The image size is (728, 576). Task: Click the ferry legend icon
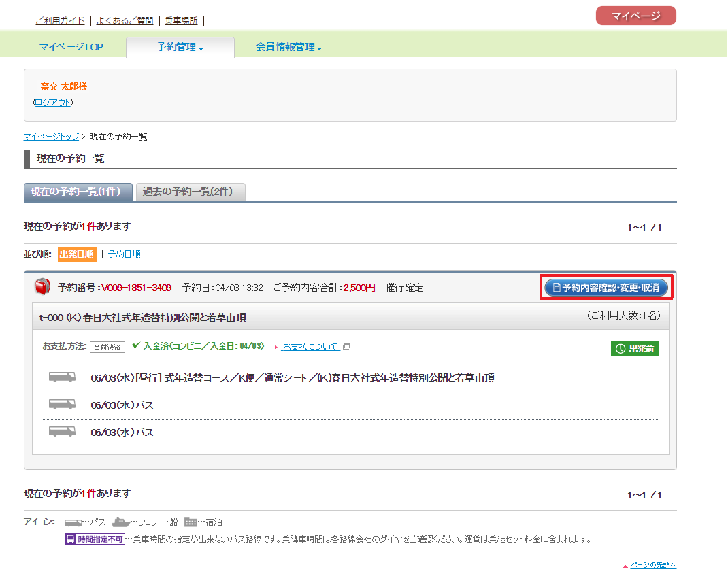[x=121, y=522]
